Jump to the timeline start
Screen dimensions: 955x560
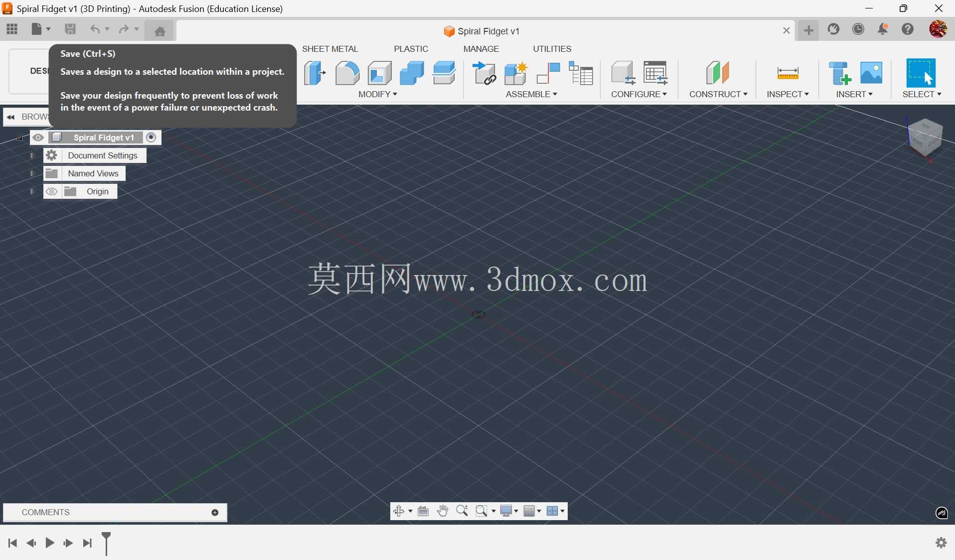13,543
